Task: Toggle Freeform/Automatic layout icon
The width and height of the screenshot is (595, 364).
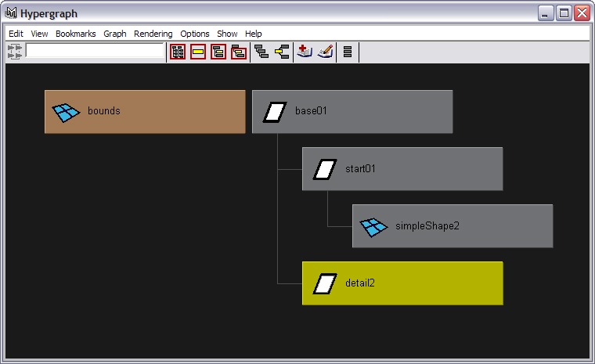Action: pos(347,51)
